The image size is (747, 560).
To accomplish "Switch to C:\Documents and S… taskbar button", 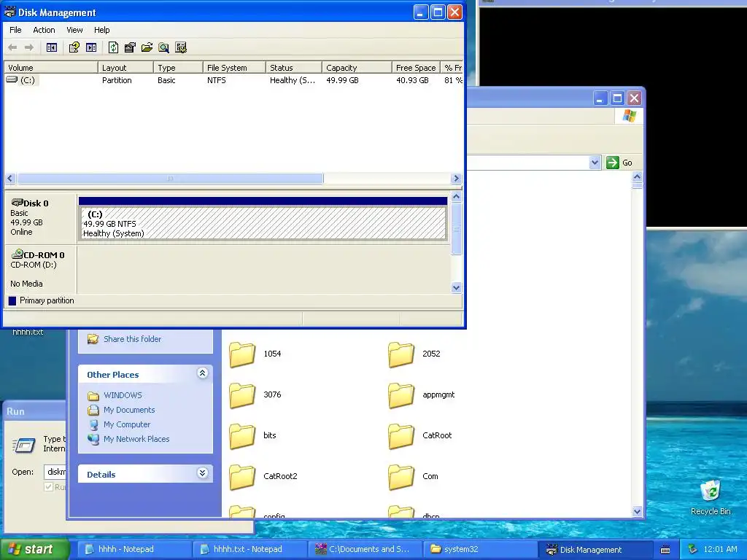I will (365, 550).
